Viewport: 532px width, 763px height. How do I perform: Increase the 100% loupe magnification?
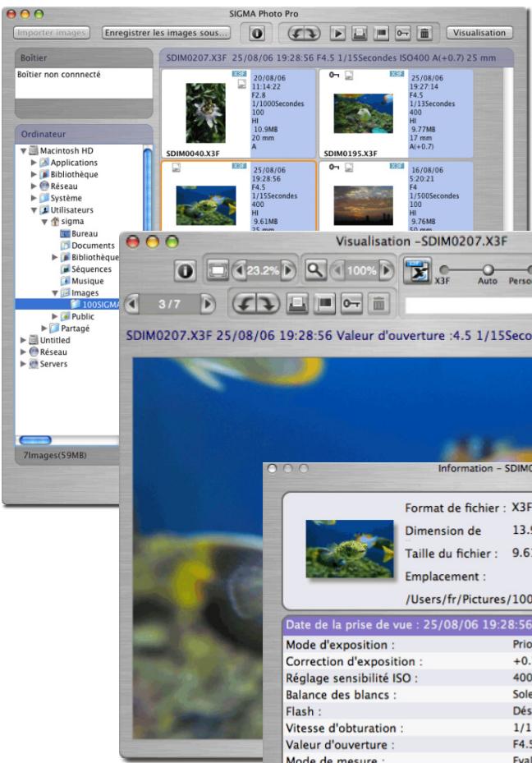click(x=386, y=270)
